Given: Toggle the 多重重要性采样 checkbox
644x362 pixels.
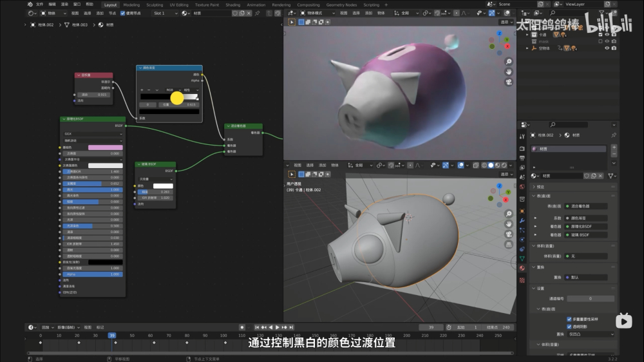Looking at the screenshot, I should click(x=569, y=319).
